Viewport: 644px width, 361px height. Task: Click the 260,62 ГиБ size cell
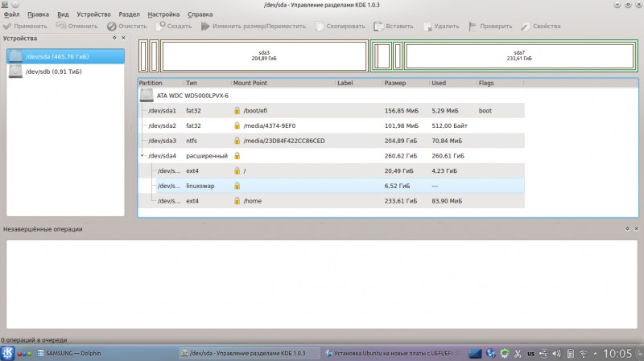tap(401, 156)
